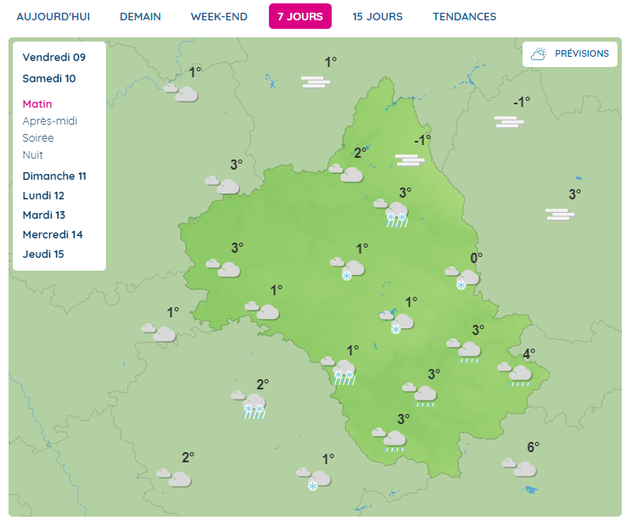Screen dimensions: 626x520
Task: Choose the Après-midi time period
Action: [x=50, y=121]
